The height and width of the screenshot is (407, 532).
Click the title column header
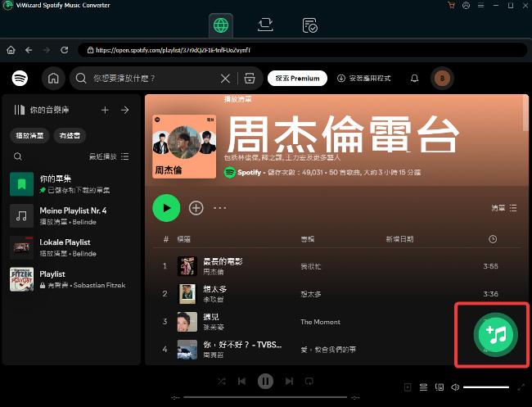(x=183, y=239)
